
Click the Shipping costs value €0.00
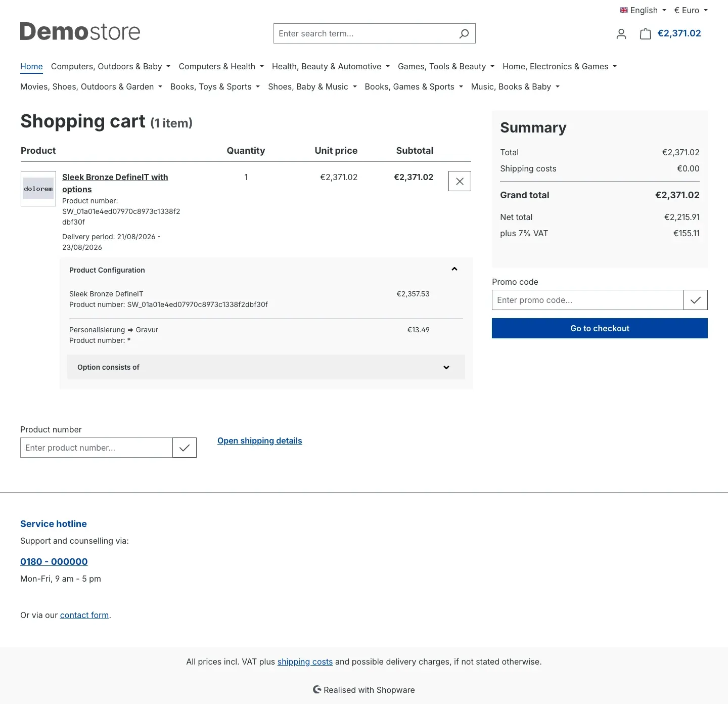688,168
